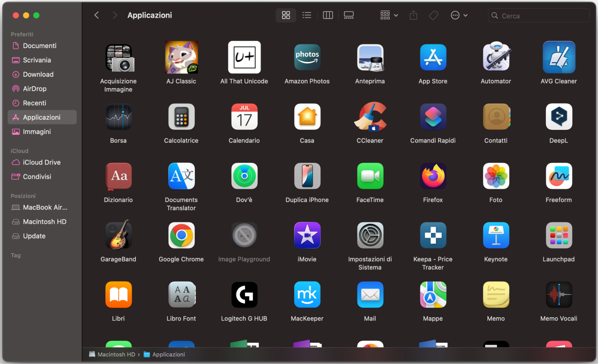Open the Firefox app icon
598x364 pixels.
433,176
